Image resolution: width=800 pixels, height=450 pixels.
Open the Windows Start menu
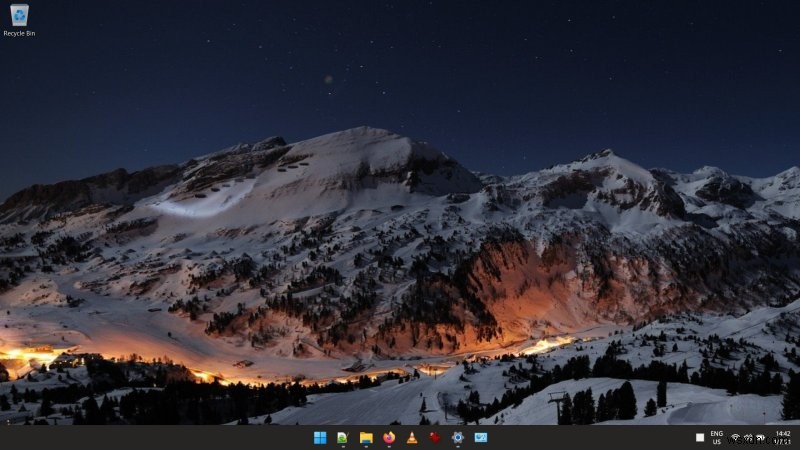[320, 438]
